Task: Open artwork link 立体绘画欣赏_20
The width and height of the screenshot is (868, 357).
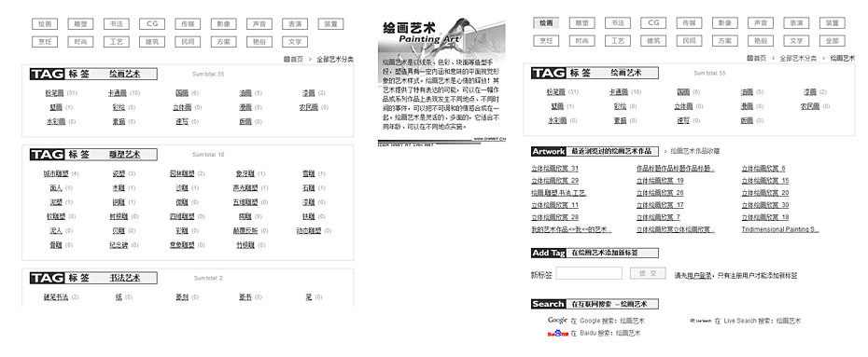Action: [765, 193]
